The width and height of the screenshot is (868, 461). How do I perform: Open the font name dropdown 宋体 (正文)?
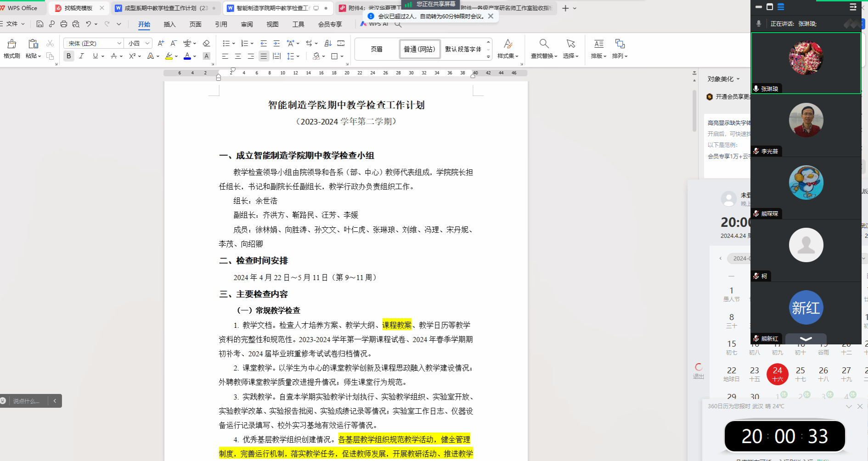94,43
